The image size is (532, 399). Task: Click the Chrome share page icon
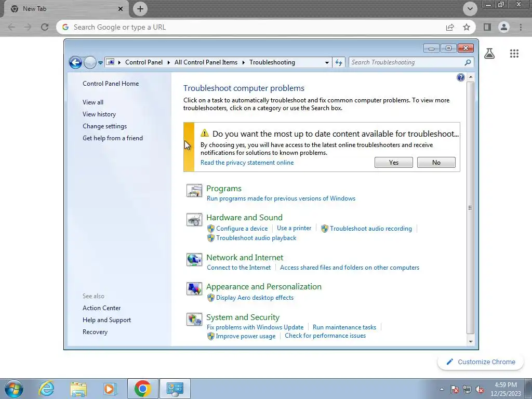click(450, 27)
